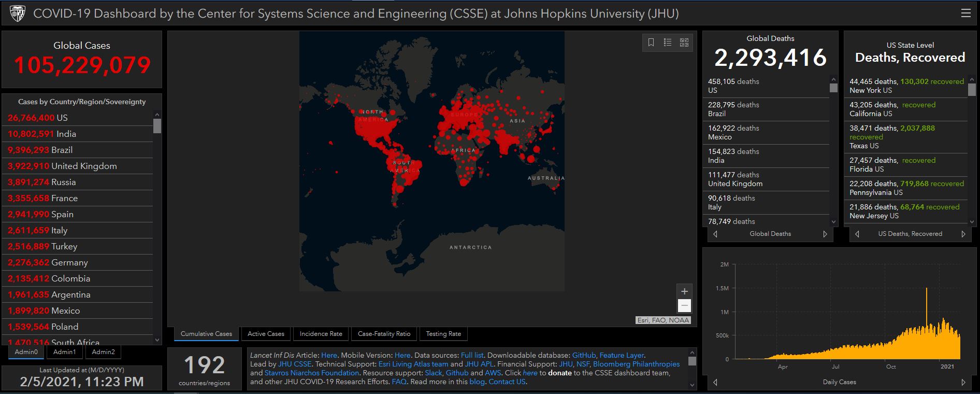The width and height of the screenshot is (980, 394).
Task: Select Admin0 level list
Action: (26, 352)
